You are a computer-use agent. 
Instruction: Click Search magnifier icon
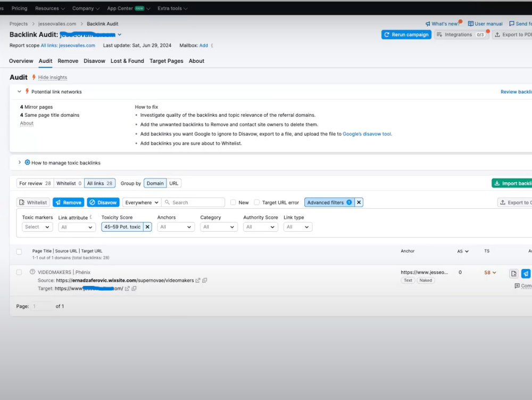point(167,202)
